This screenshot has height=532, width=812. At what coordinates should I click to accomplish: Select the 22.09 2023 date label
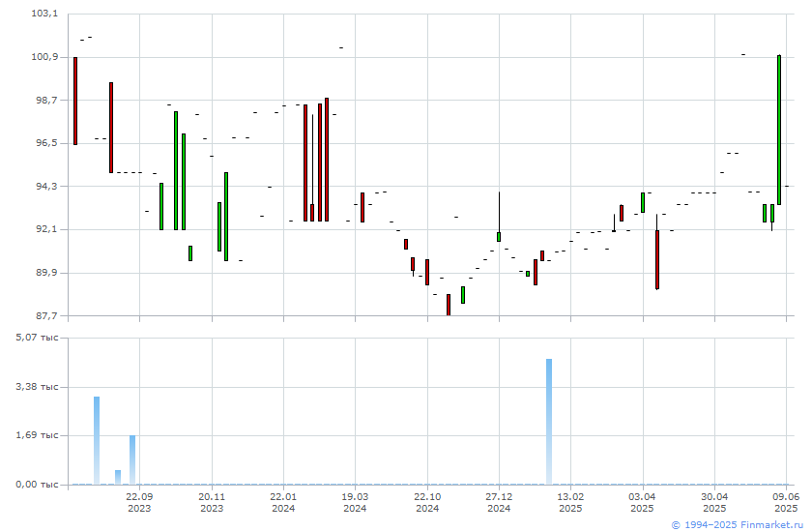pos(139,502)
